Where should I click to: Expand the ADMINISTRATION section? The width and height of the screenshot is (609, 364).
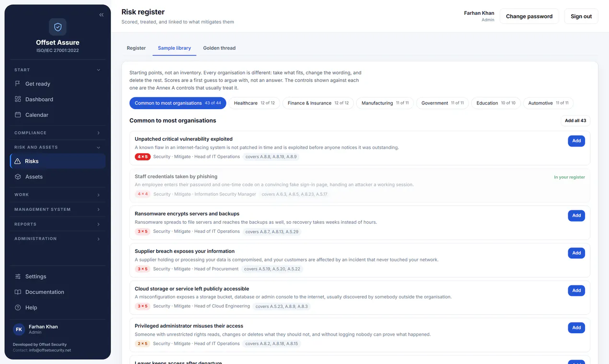pos(58,239)
